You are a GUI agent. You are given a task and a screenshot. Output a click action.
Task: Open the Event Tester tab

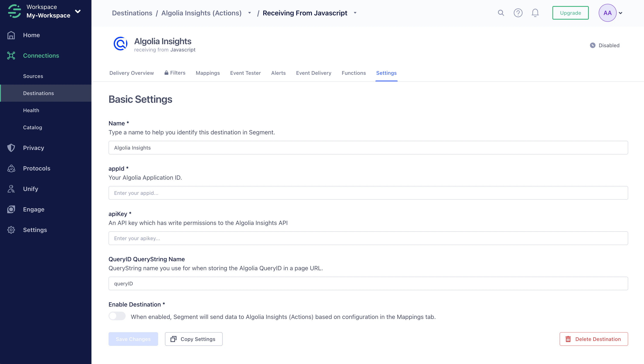pos(245,73)
